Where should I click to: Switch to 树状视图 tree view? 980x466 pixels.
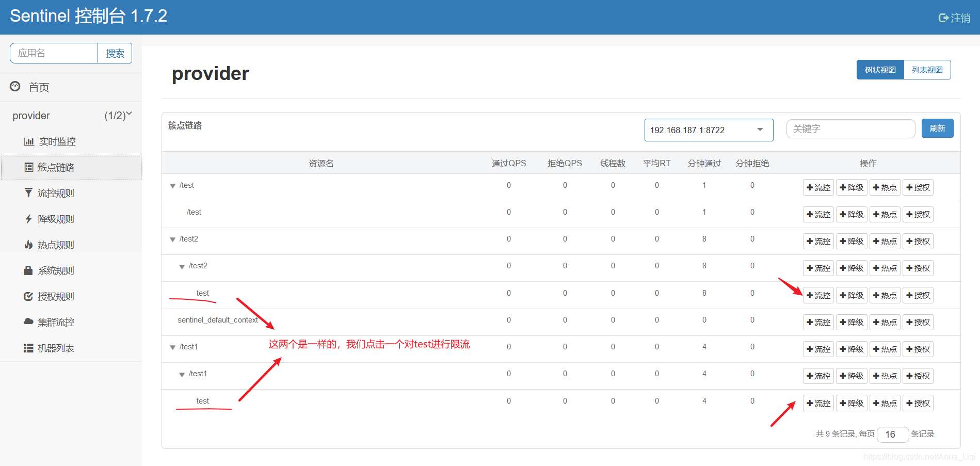tap(880, 70)
